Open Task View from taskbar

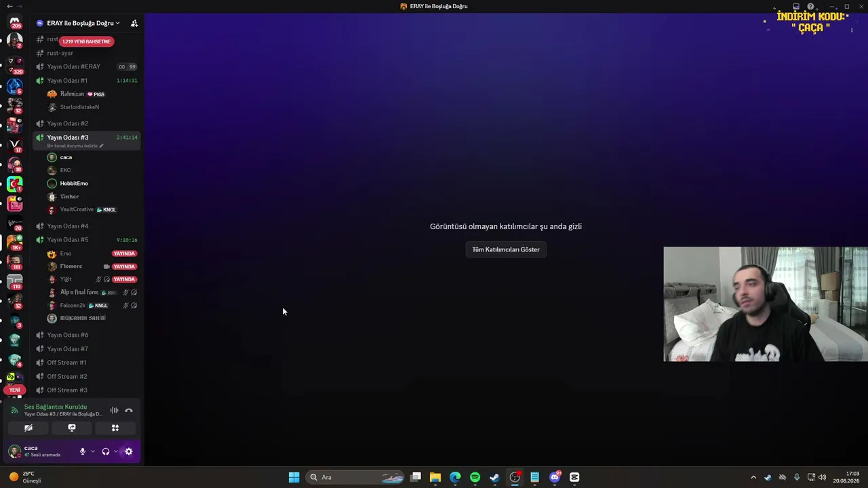pyautogui.click(x=416, y=477)
